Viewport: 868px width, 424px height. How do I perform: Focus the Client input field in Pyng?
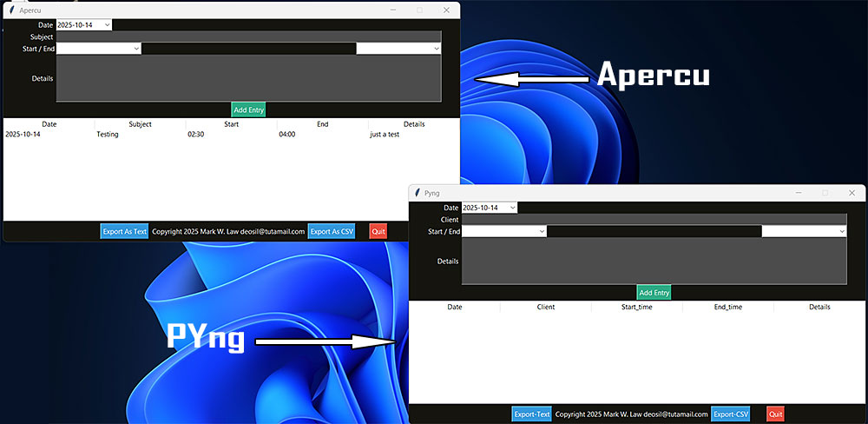tap(654, 219)
